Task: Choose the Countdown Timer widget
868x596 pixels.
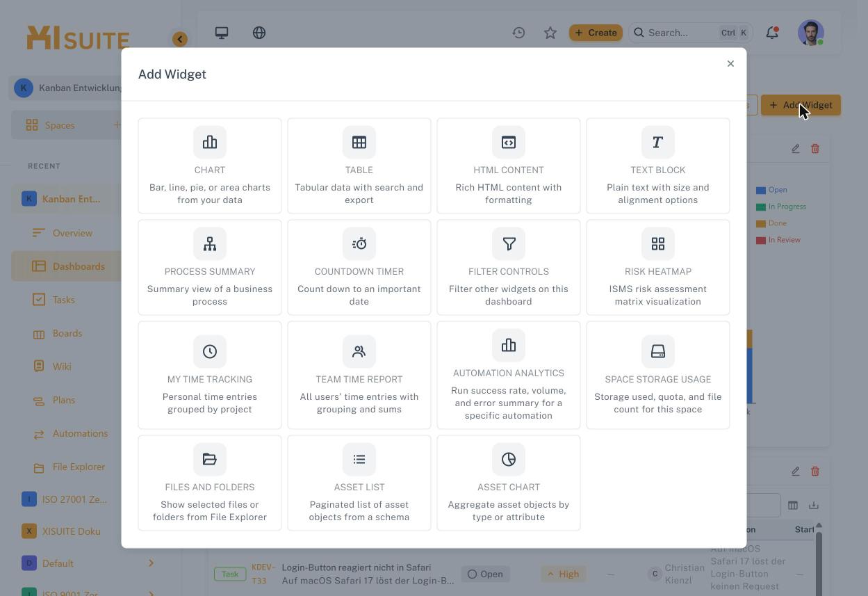Action: pos(359,267)
